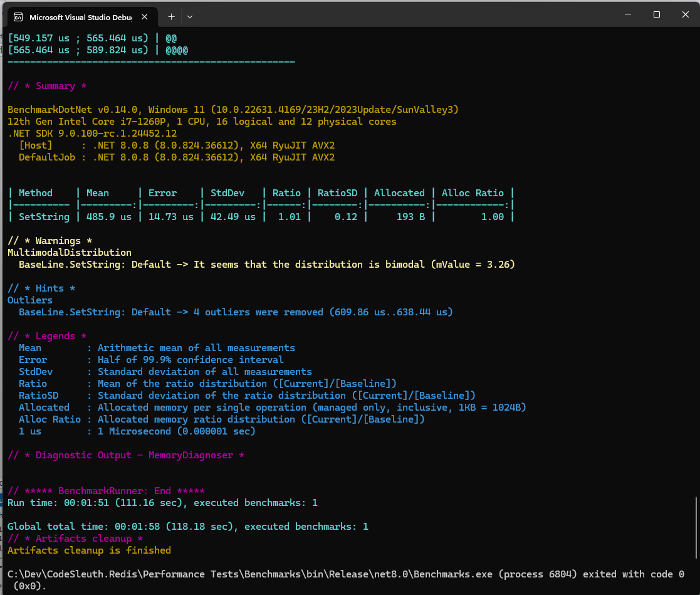Click the '14.73 us' error value
Viewport: 700px width, 595px height.
point(171,217)
